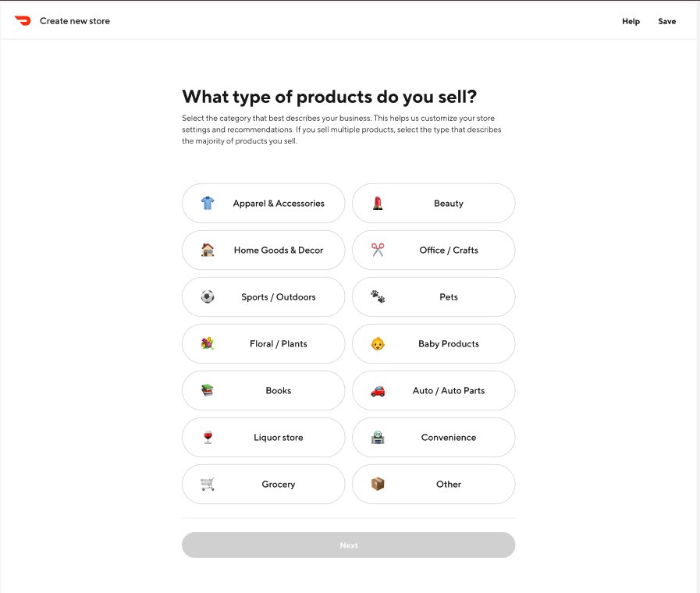This screenshot has width=700, height=593.
Task: Select the shirt icon for Apparel & Accessories
Action: tap(206, 203)
